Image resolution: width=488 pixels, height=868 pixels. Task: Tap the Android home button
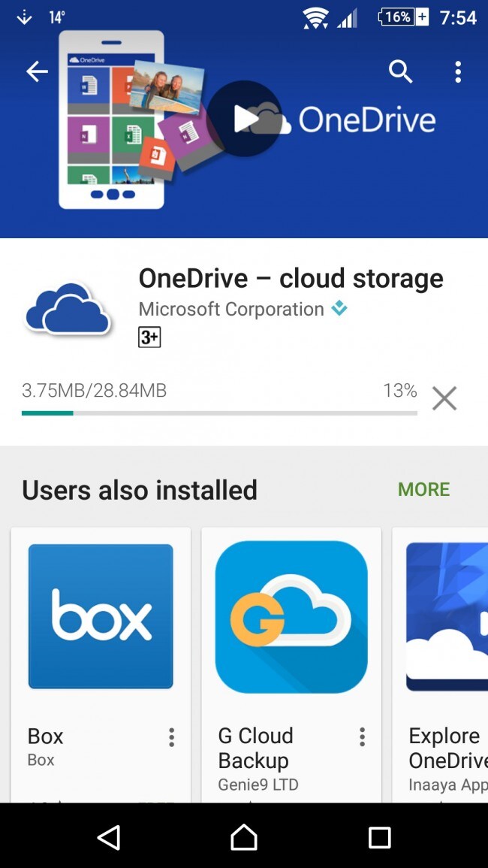coord(244,836)
